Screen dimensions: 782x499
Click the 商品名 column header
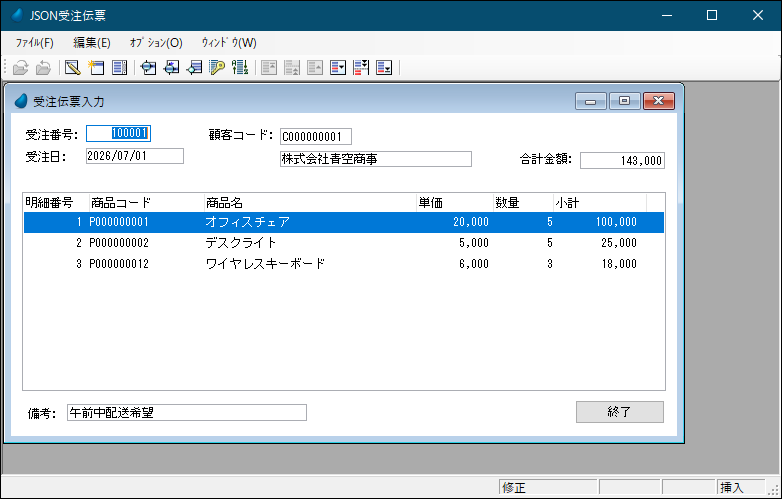point(310,202)
